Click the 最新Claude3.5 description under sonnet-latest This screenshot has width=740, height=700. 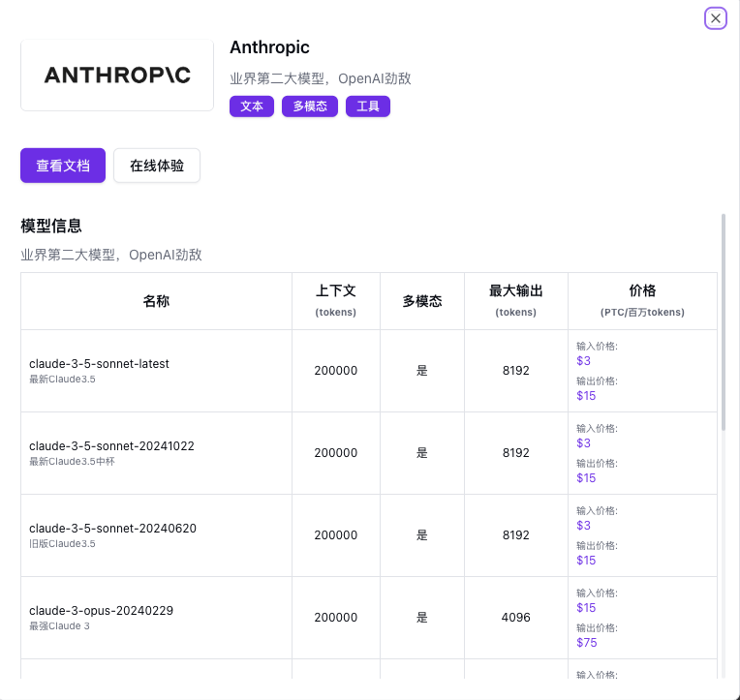coord(62,380)
